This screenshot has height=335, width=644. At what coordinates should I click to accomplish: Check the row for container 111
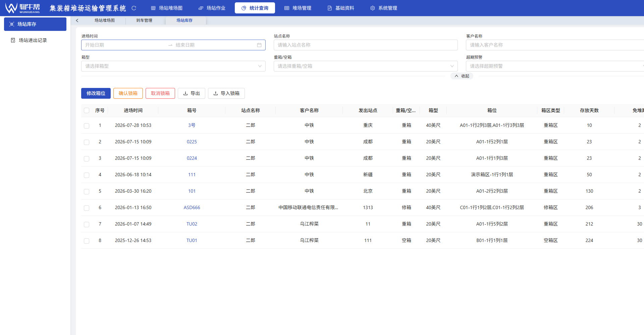87,175
